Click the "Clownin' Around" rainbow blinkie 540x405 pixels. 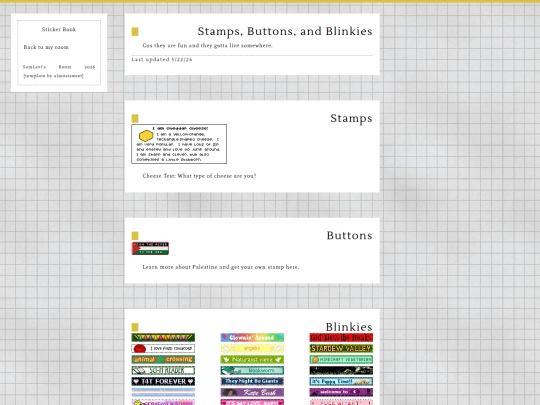click(x=252, y=338)
